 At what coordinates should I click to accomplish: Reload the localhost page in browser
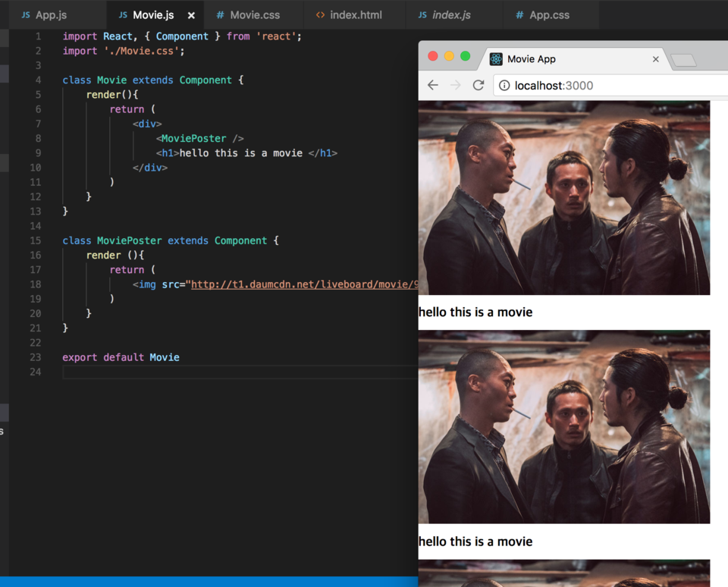(x=479, y=85)
